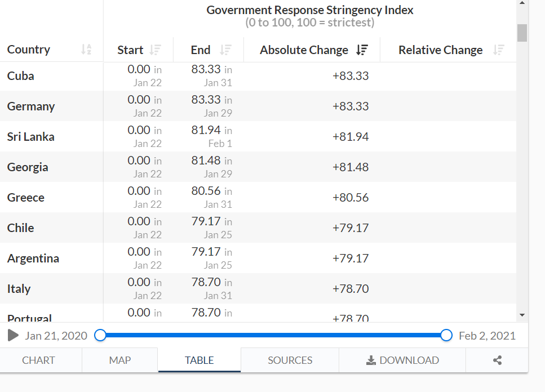Toggle the Absolute Change sort icon

click(362, 50)
